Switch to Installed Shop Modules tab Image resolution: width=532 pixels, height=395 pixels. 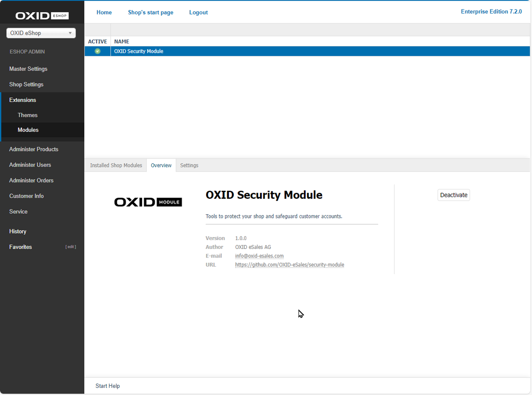(x=116, y=165)
